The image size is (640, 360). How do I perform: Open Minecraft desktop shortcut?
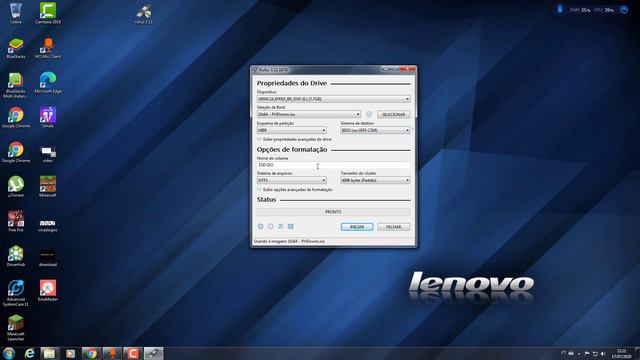tap(48, 187)
